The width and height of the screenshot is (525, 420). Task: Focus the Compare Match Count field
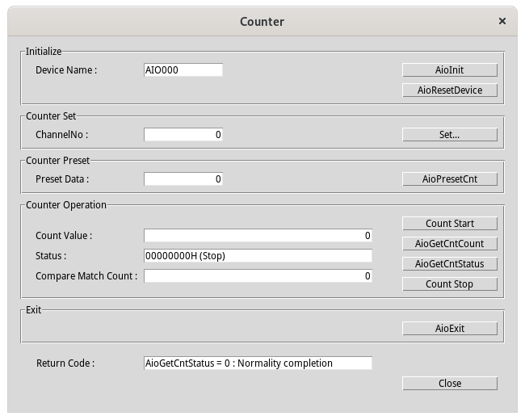click(x=258, y=276)
